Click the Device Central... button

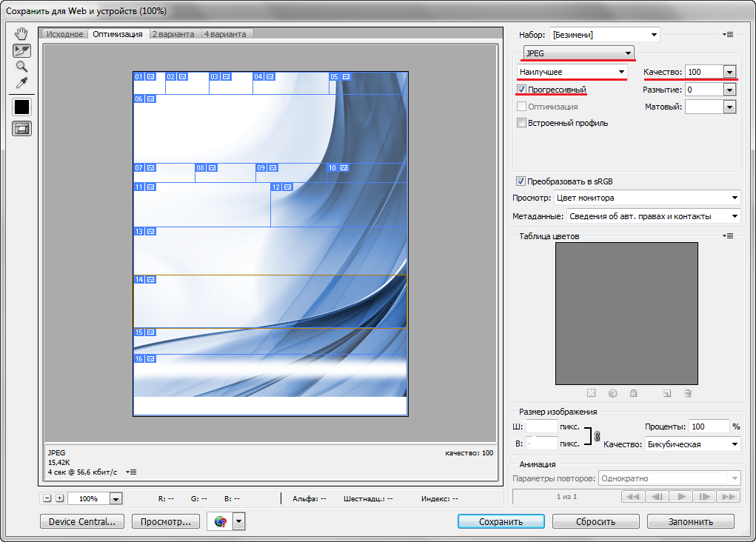tap(82, 521)
